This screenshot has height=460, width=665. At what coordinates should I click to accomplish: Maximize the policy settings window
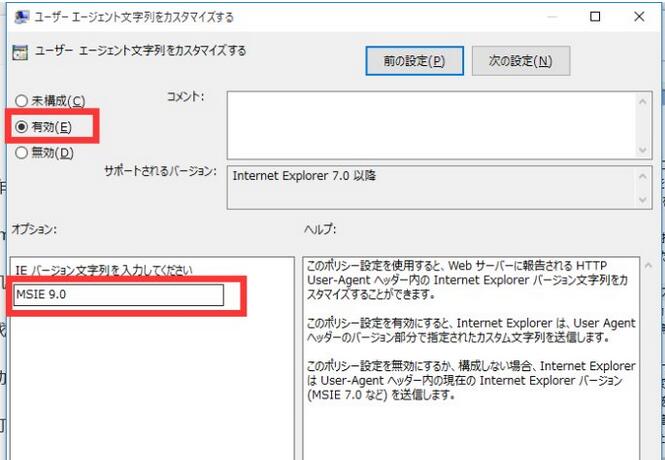click(595, 17)
